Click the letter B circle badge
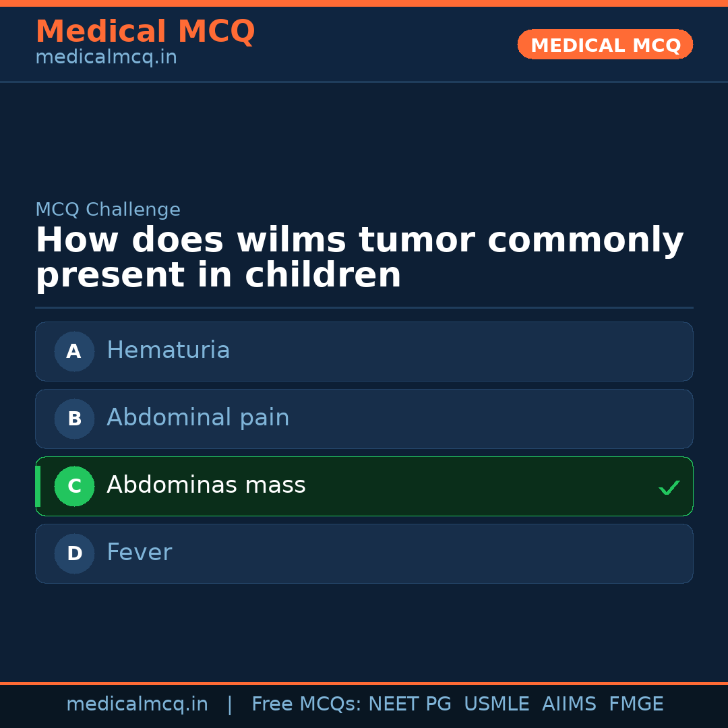Screen dimensions: 728x728 click(x=74, y=419)
